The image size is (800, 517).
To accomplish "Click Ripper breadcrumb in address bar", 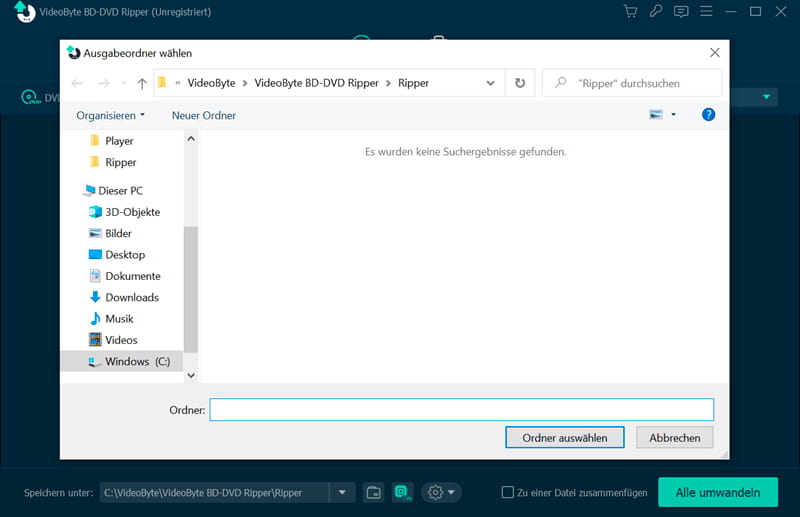I will click(x=413, y=83).
